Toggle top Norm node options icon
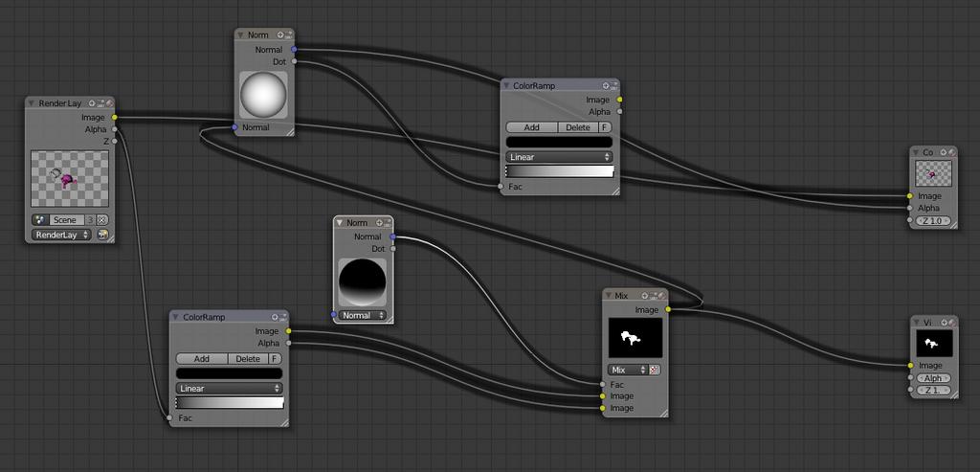This screenshot has height=472, width=980. coord(289,35)
